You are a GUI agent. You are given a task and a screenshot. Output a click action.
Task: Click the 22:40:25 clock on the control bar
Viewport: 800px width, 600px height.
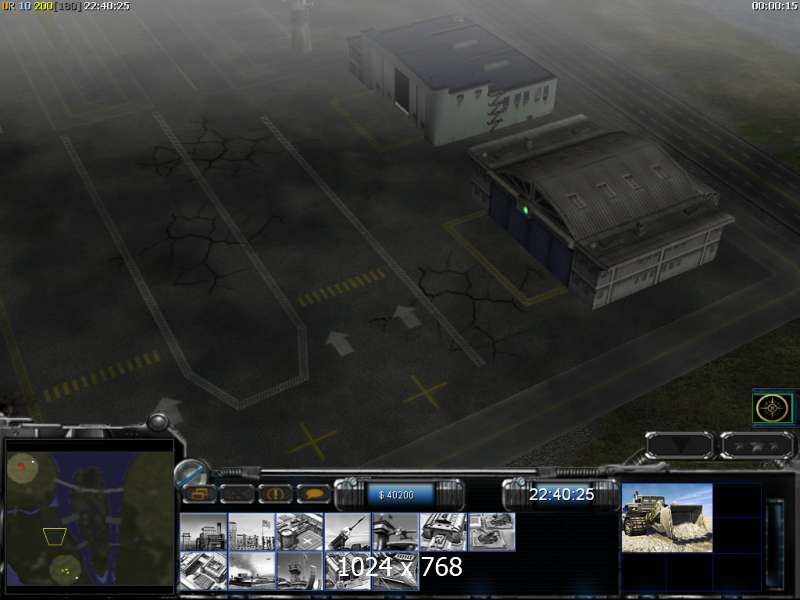(561, 494)
